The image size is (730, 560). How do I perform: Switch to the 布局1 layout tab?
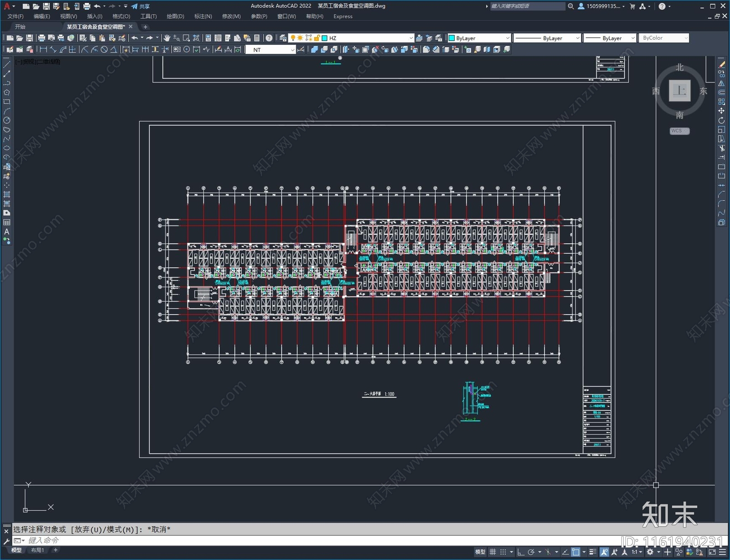(x=37, y=550)
